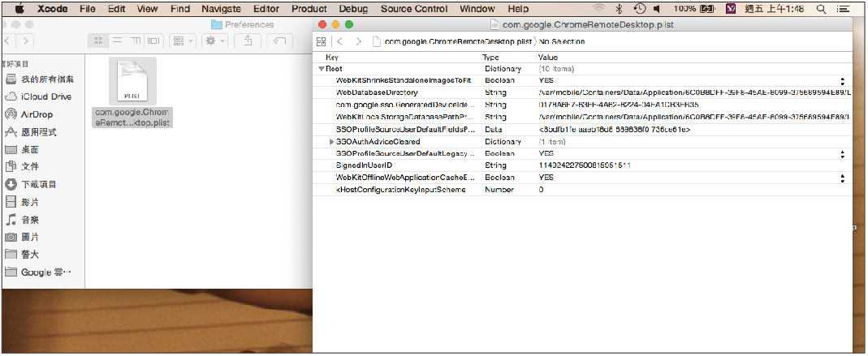Open the Debug menu
This screenshot has height=356, width=868.
[x=353, y=9]
